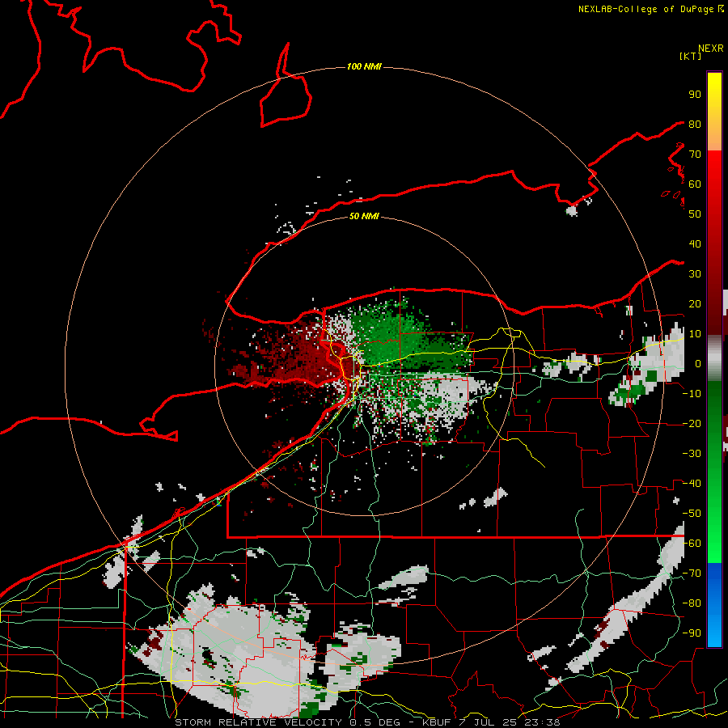Click the 0 value on velocity scale

click(x=697, y=363)
